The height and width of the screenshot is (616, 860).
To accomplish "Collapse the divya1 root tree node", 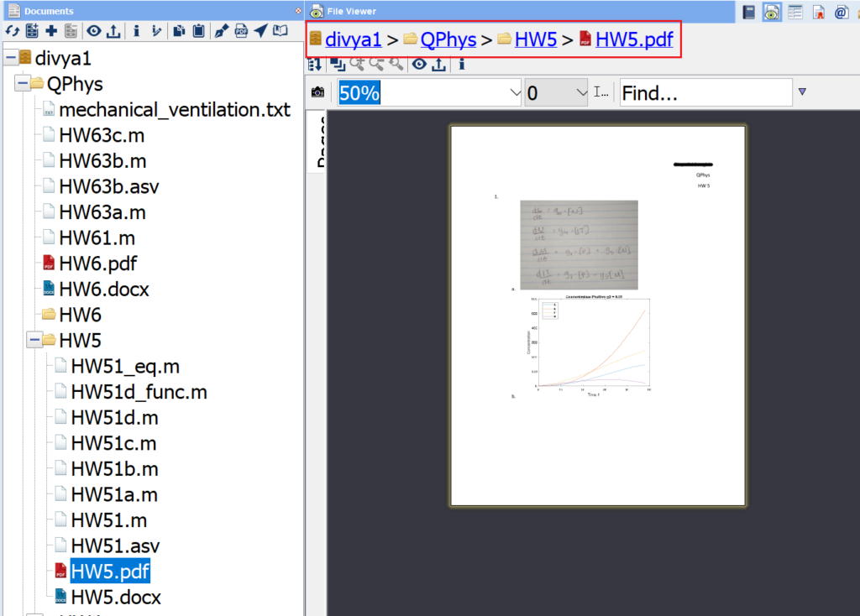I will [10, 58].
